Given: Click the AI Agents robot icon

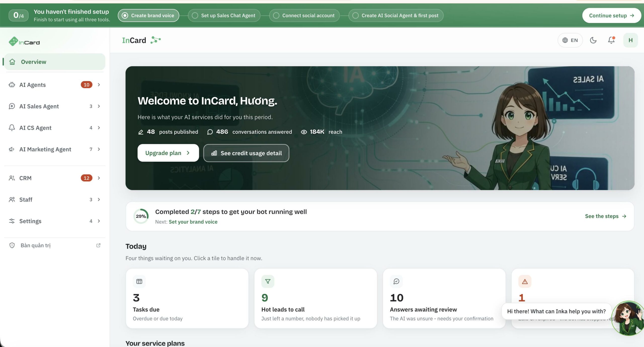Looking at the screenshot, I should pyautogui.click(x=12, y=85).
